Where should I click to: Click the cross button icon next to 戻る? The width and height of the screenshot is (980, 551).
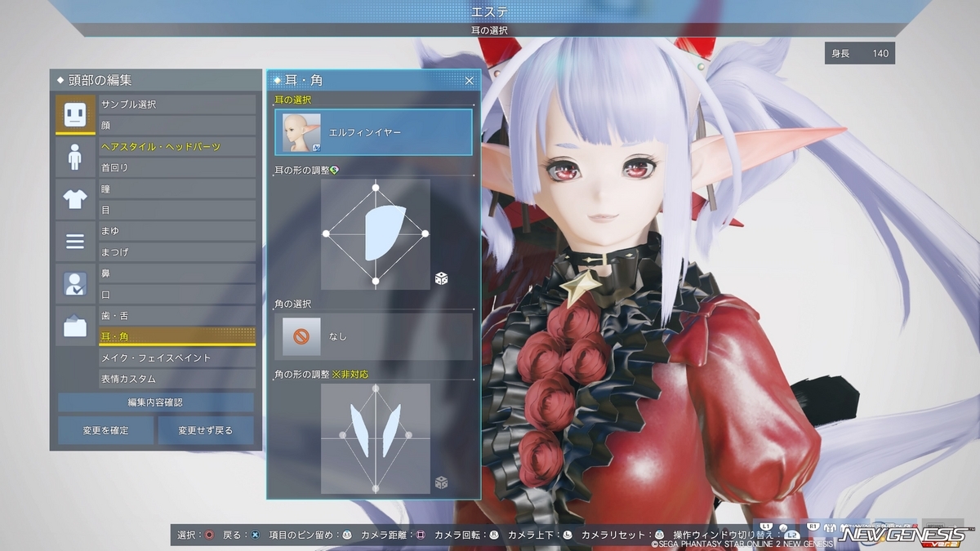coord(255,535)
